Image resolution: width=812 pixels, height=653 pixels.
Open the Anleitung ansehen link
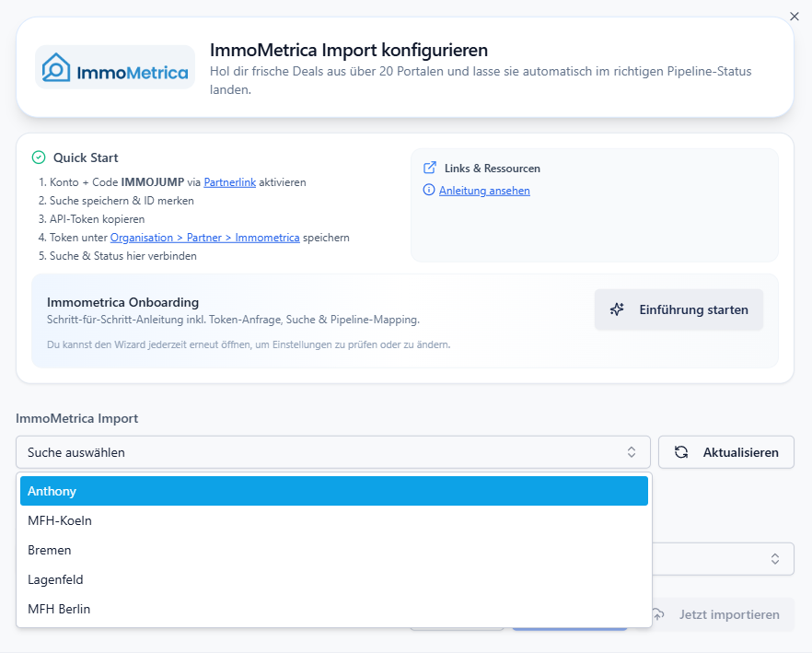484,191
